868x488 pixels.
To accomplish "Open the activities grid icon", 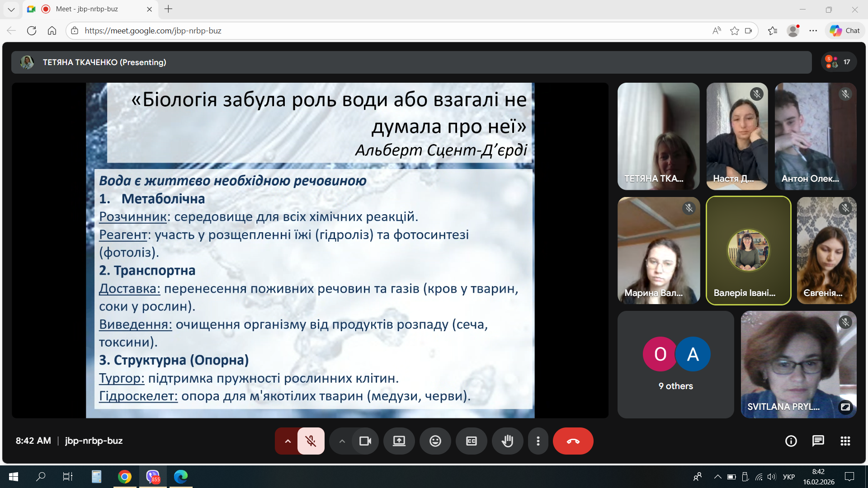I will (845, 441).
